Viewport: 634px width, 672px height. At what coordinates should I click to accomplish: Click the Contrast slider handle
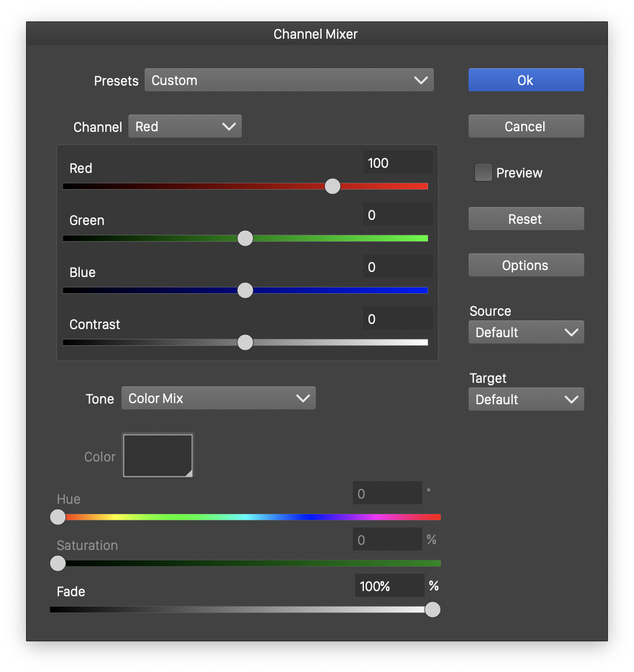tap(245, 342)
